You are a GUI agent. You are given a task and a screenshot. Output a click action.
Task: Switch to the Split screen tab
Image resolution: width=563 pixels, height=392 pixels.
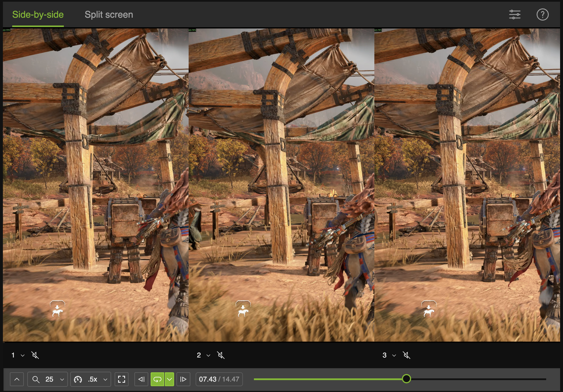pyautogui.click(x=109, y=14)
